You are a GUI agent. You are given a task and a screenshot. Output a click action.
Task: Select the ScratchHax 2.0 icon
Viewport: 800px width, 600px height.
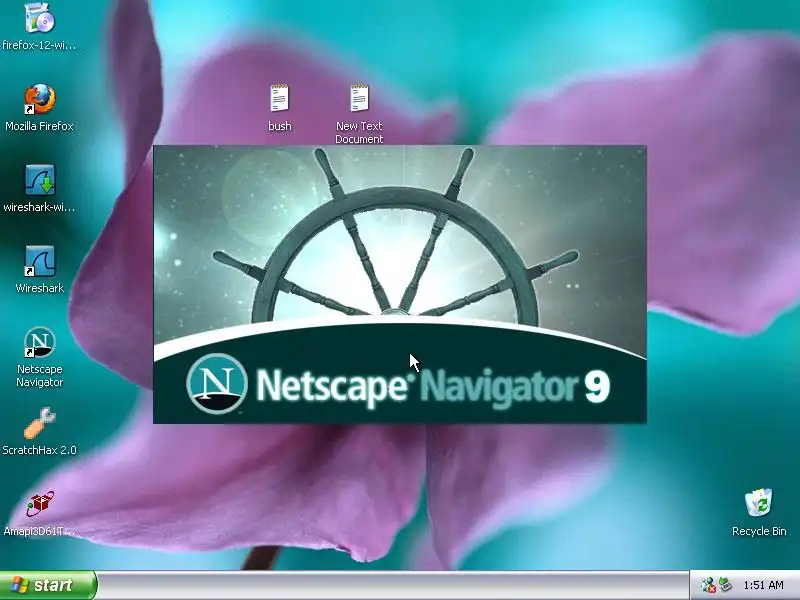pyautogui.click(x=39, y=423)
